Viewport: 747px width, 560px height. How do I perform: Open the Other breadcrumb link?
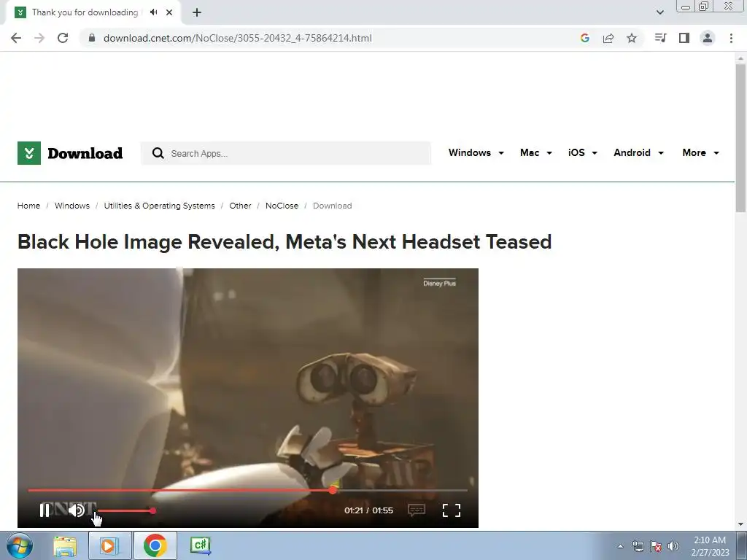[x=240, y=206]
